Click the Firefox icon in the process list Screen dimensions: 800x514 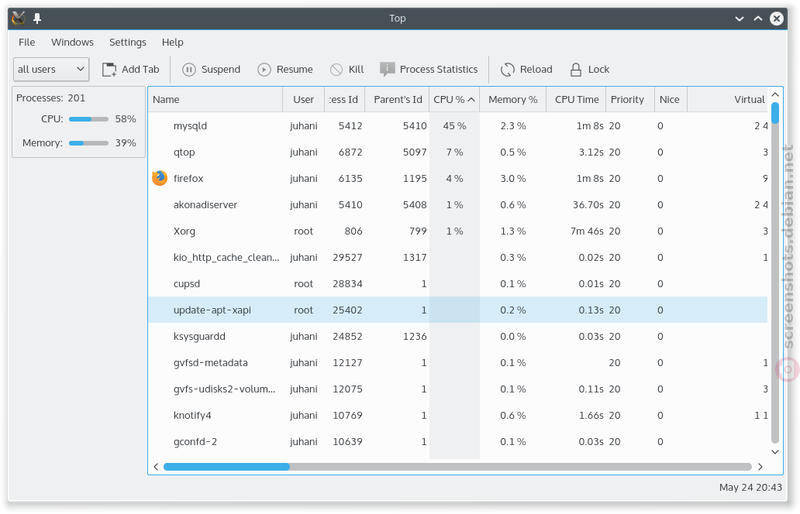(x=160, y=178)
